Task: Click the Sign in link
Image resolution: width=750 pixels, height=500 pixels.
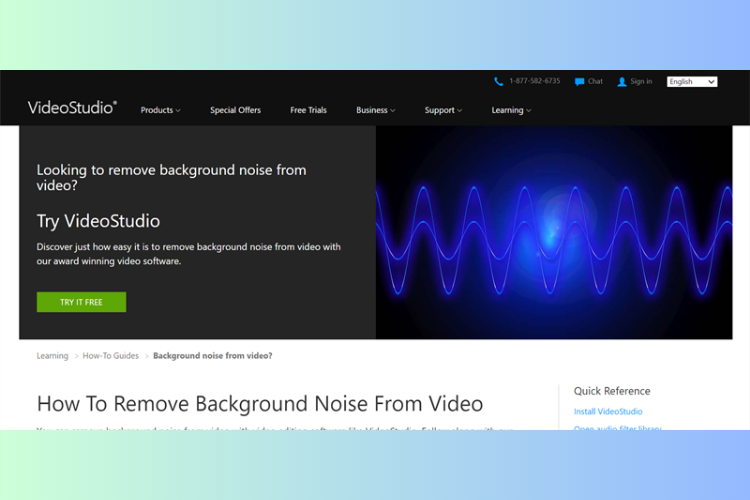Action: 641,81
